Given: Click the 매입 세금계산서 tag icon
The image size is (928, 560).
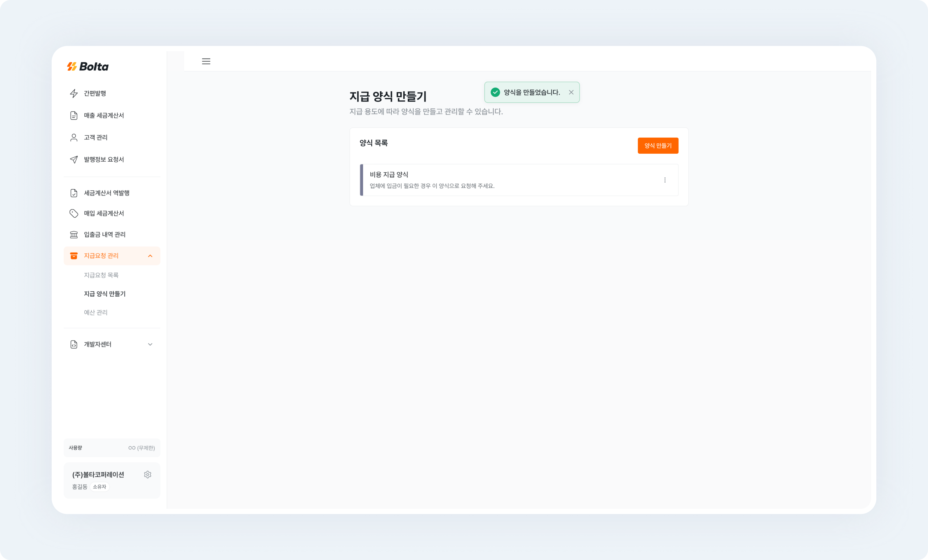Looking at the screenshot, I should pos(74,213).
